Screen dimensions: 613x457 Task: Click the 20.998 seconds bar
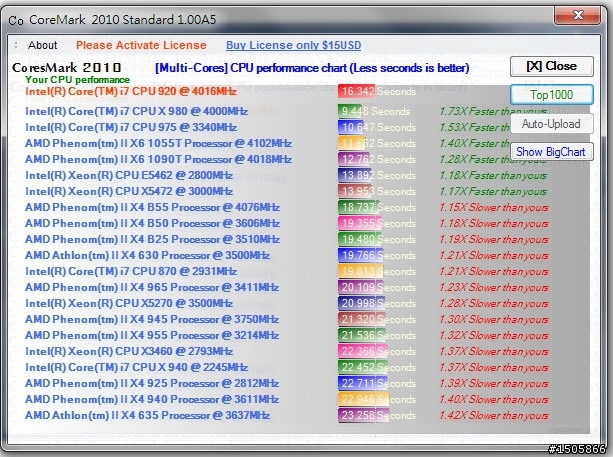coord(362,304)
